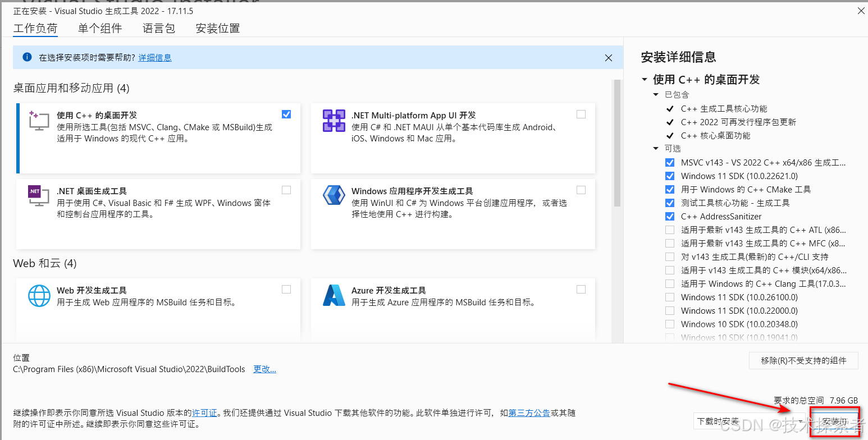Click the Azure development build tools icon
868x440 pixels.
point(334,295)
